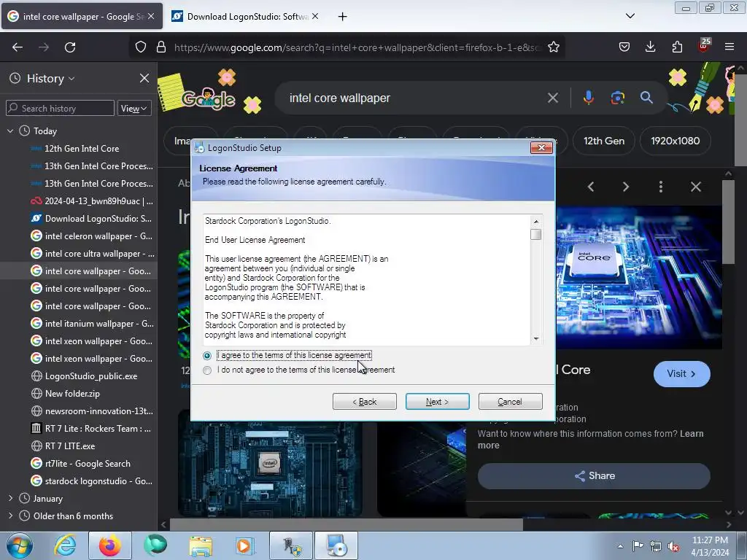Open the tracking protection shield icon
Image resolution: width=747 pixels, height=560 pixels.
point(141,47)
